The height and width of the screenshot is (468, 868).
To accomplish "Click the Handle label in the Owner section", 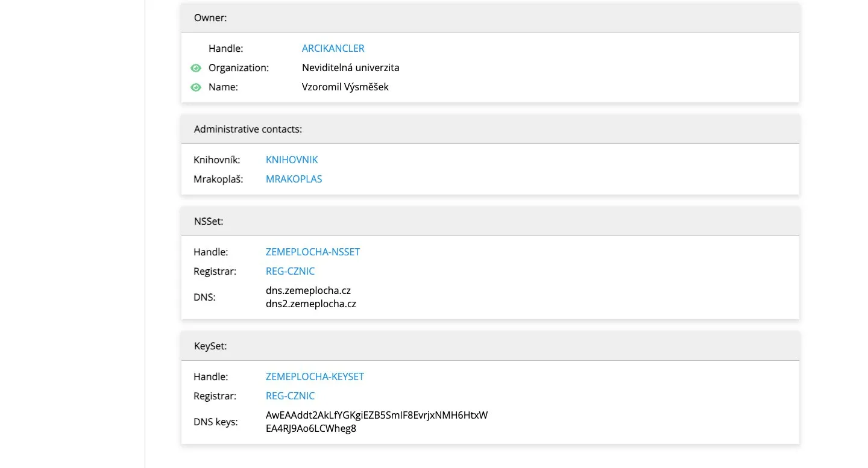I will click(x=226, y=48).
